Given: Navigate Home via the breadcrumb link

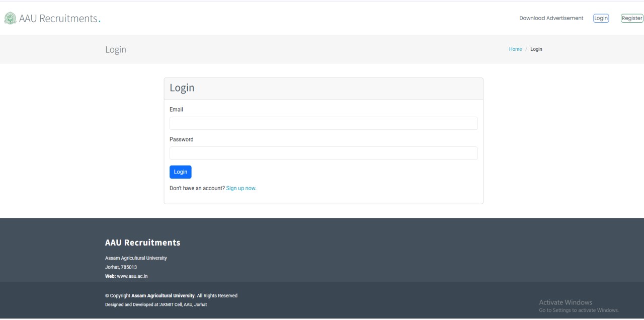Looking at the screenshot, I should click(515, 49).
